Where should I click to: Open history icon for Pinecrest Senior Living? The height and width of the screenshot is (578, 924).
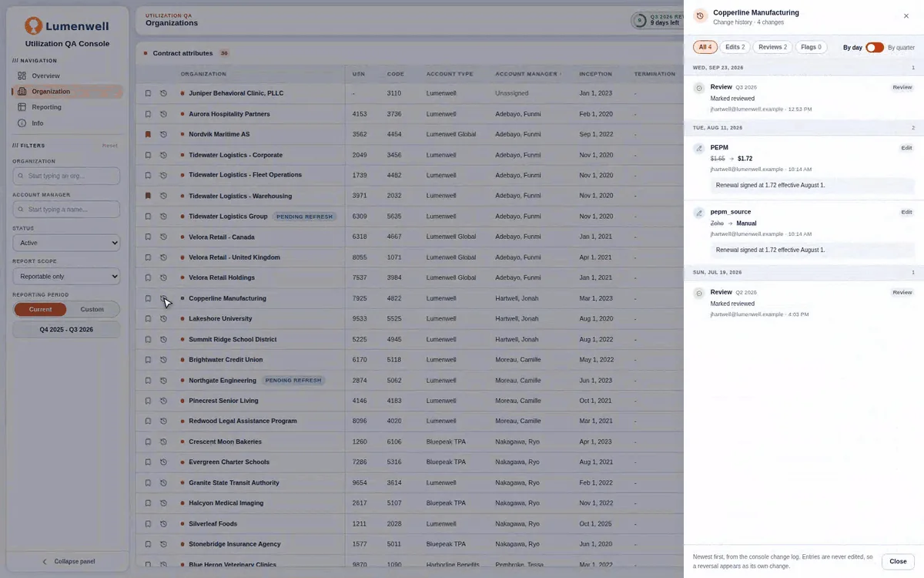(x=163, y=401)
